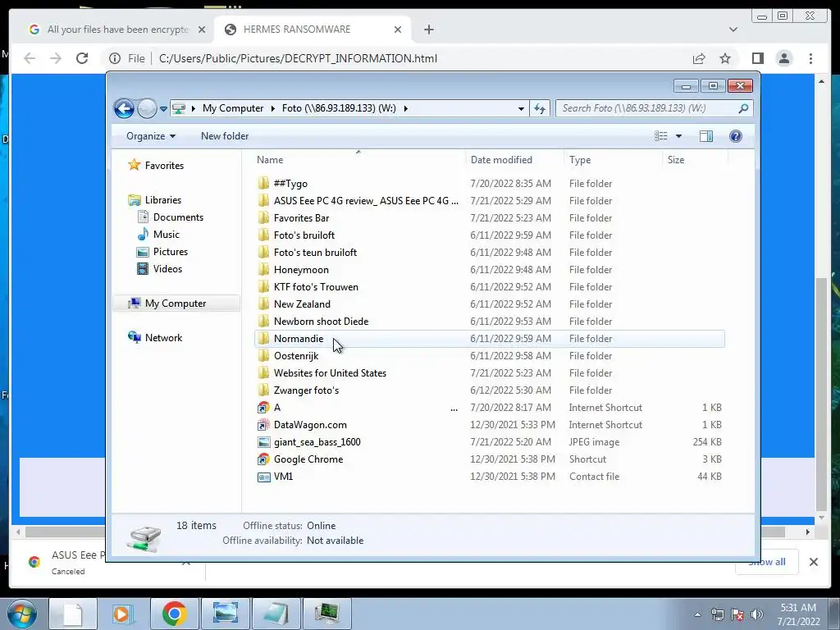Open Chrome tab search chevron
The width and height of the screenshot is (840, 630).
(733, 30)
